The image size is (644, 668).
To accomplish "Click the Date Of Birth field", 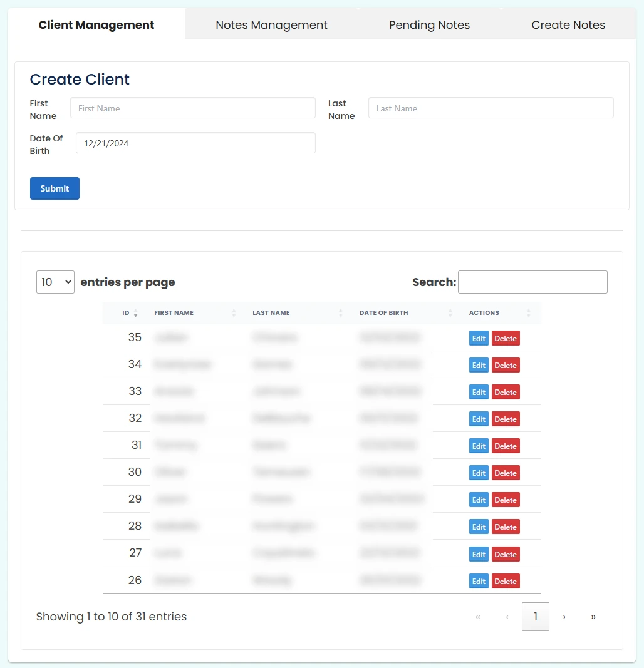I will click(x=195, y=143).
